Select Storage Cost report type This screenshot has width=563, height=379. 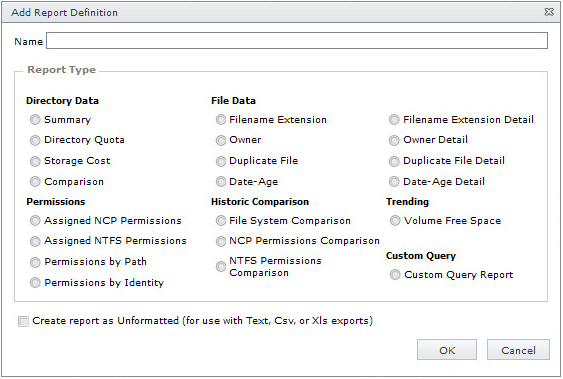click(x=35, y=161)
